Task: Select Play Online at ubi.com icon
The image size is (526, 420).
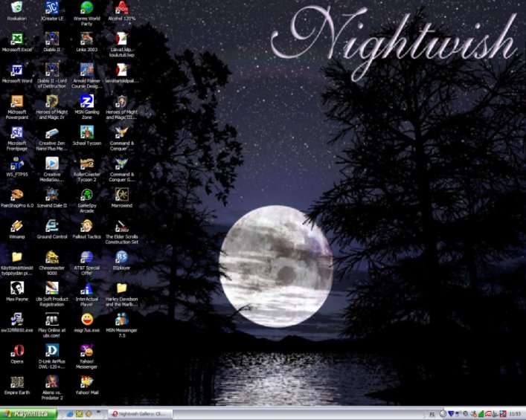Action: 52,319
